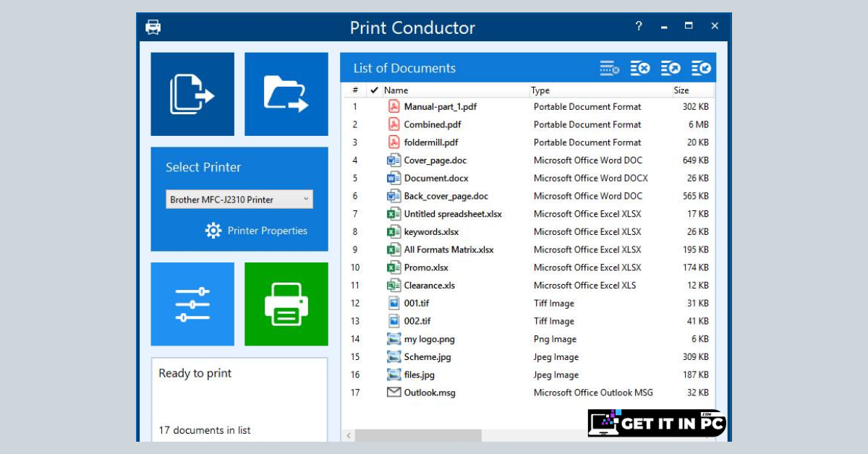Open the Brother MFC-J2310 Printer dropdown
The width and height of the screenshot is (868, 454).
[x=239, y=200]
